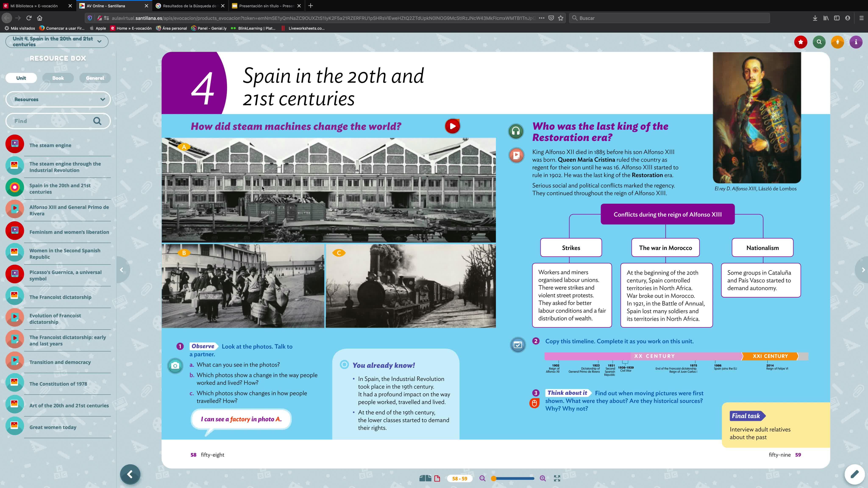Viewport: 868px width, 488px height.
Task: Select the Book tab in Resource Box
Action: (x=58, y=78)
